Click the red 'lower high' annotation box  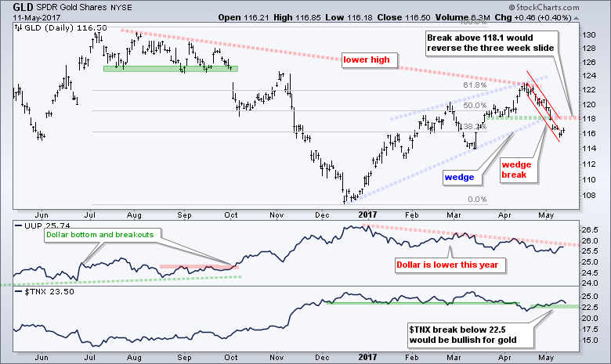click(x=370, y=60)
